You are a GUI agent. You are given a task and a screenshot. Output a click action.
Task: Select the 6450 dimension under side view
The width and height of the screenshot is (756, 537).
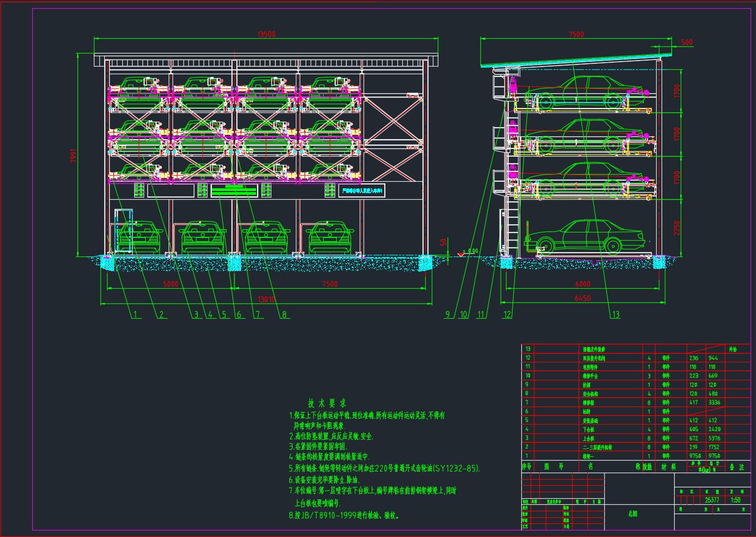[582, 298]
